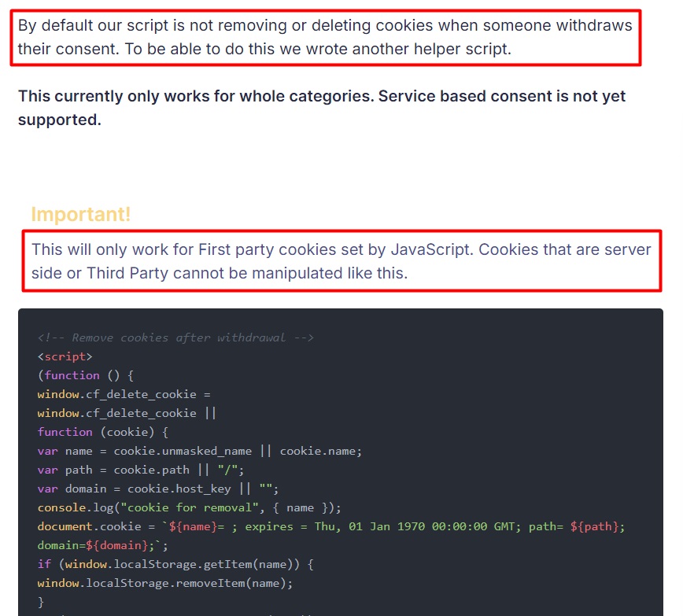This screenshot has width=683, height=616.
Task: Click the code comment "Remove cookies after withdrawal"
Action: [x=175, y=338]
